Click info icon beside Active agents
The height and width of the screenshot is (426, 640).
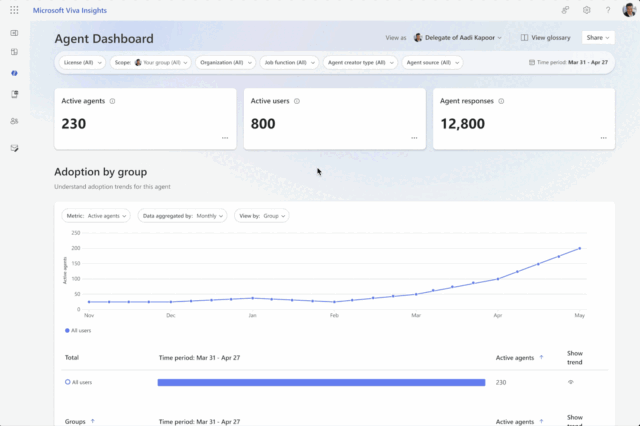click(x=112, y=101)
